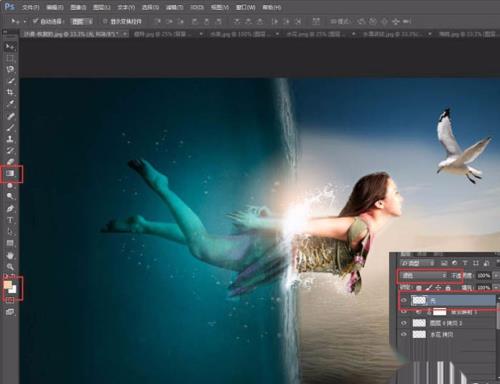
Task: Open the 图层(L) menu
Action: coord(102,7)
